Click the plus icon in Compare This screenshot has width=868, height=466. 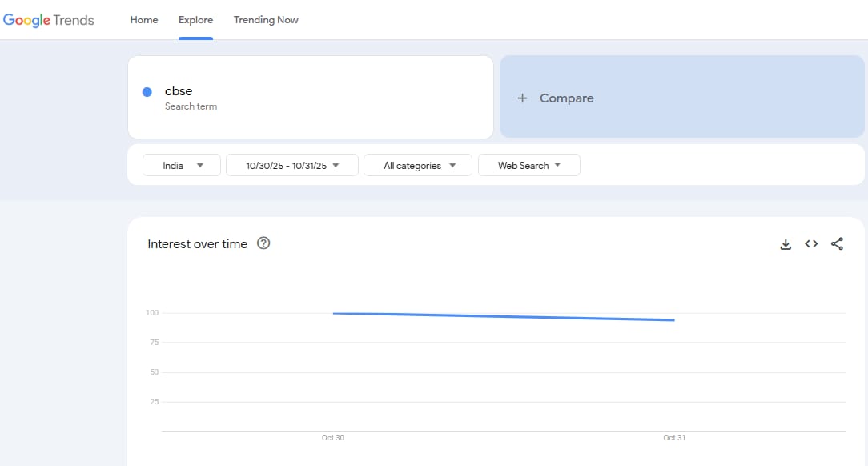522,98
